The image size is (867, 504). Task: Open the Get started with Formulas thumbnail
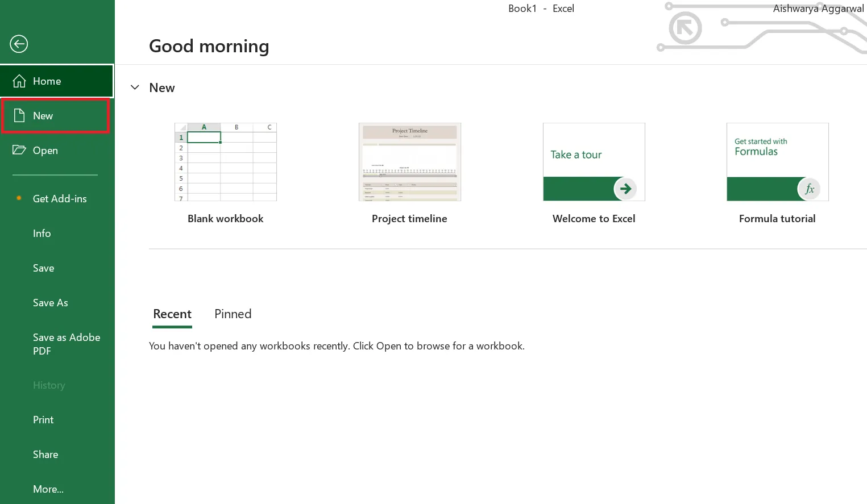pos(778,162)
